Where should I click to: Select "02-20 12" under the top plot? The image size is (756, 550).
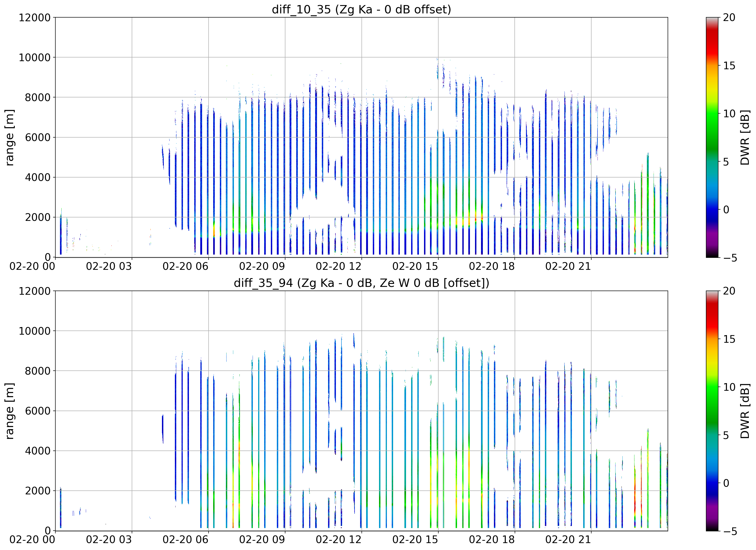pyautogui.click(x=339, y=266)
